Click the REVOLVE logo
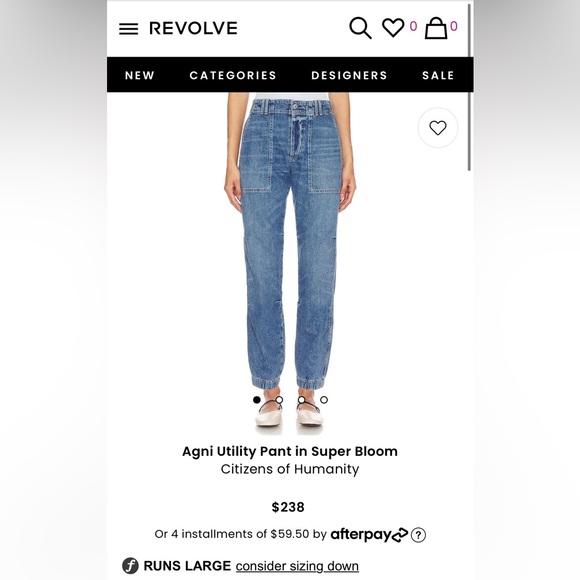Image resolution: width=580 pixels, height=580 pixels. 193,28
